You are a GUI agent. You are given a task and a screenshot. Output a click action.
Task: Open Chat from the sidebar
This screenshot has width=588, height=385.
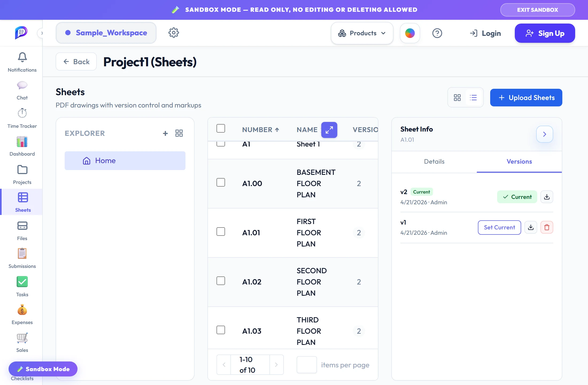22,90
